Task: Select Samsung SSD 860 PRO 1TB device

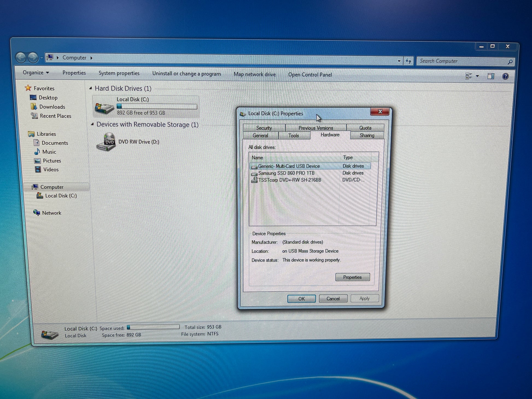Action: 286,173
